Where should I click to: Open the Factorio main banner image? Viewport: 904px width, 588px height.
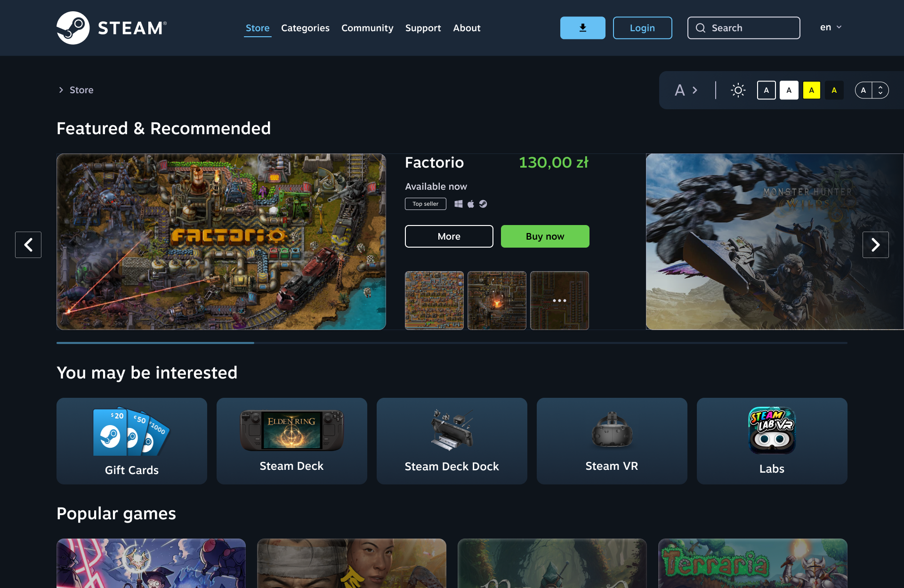click(221, 242)
